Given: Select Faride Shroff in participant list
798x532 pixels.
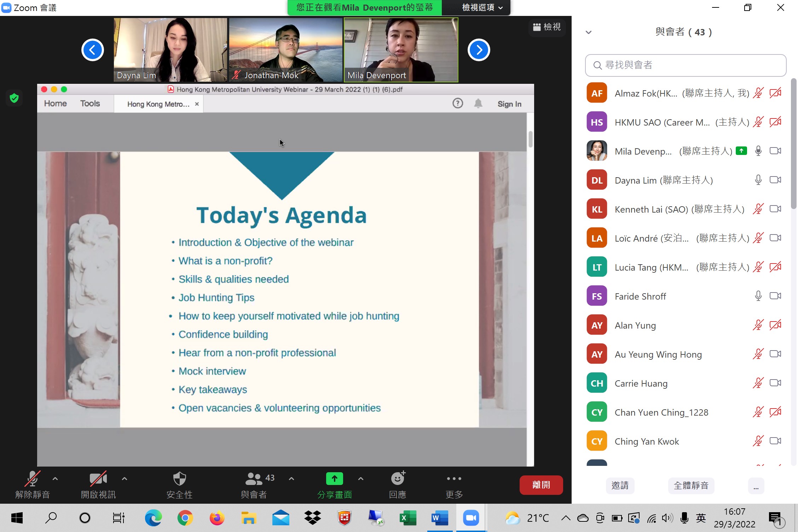Looking at the screenshot, I should 685,296.
